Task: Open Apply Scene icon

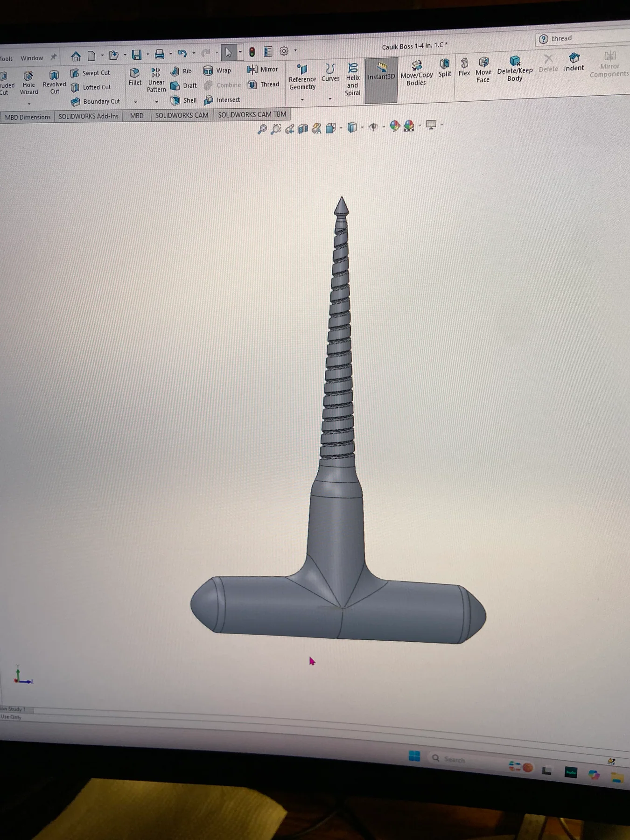Action: click(x=409, y=126)
